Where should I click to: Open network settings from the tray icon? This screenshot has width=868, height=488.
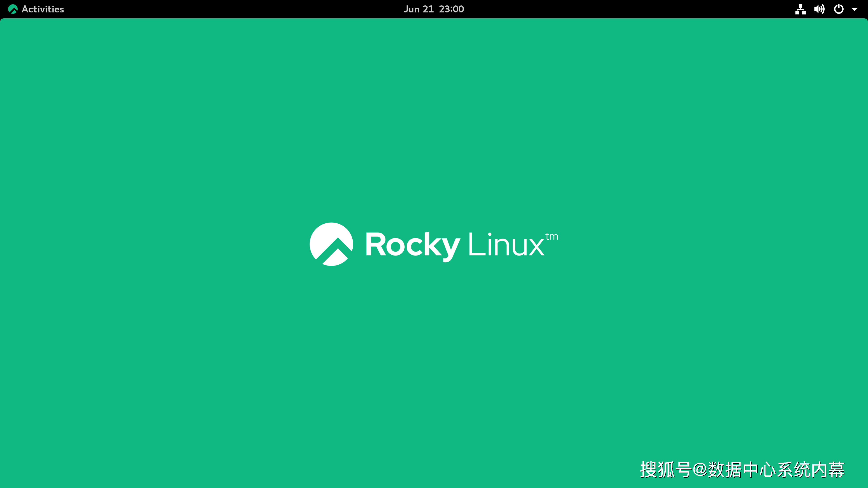[x=801, y=9]
